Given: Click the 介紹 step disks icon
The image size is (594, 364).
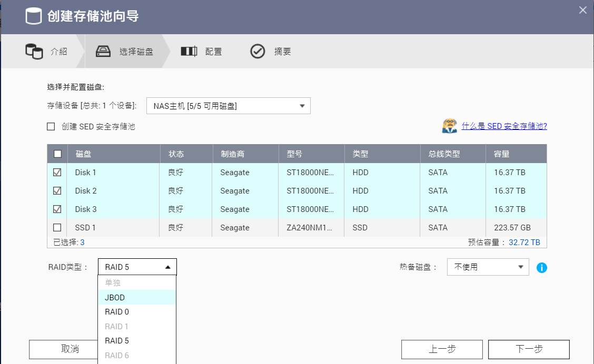Looking at the screenshot, I should click(x=34, y=52).
